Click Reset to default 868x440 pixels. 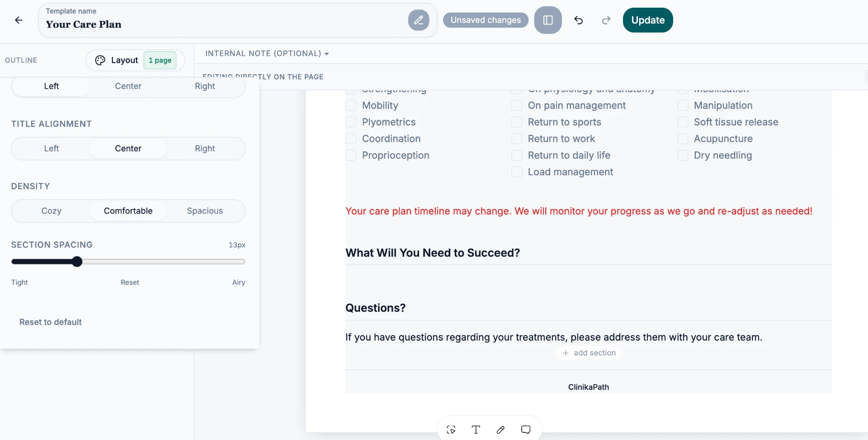(51, 322)
